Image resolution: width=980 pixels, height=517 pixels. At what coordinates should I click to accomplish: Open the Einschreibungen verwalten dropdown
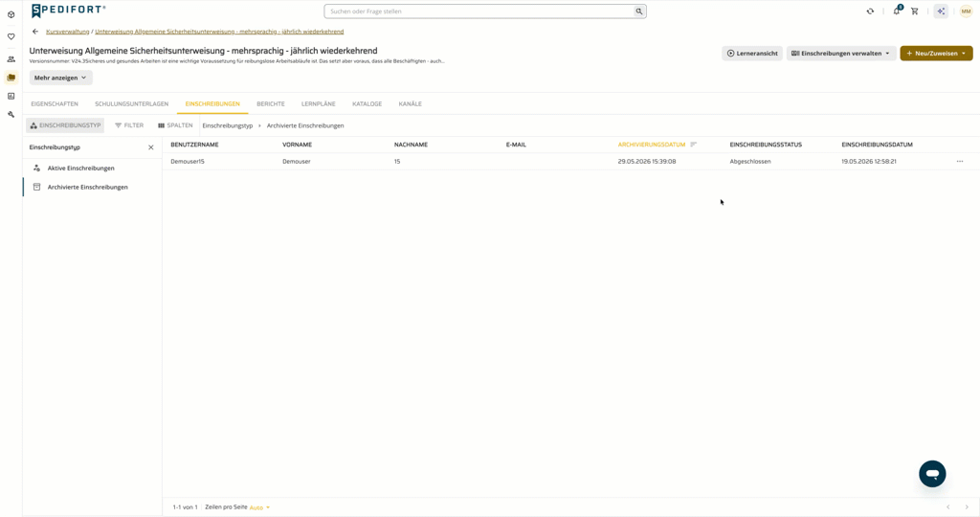click(840, 54)
